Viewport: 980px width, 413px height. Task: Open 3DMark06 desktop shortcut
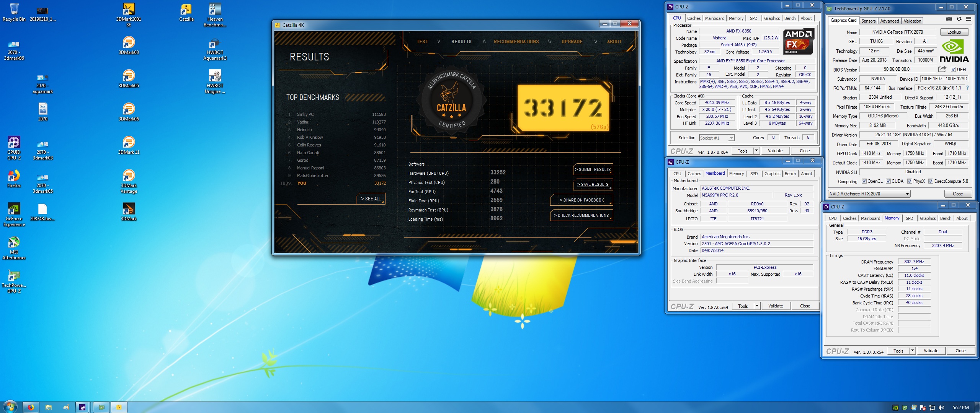[x=129, y=112]
